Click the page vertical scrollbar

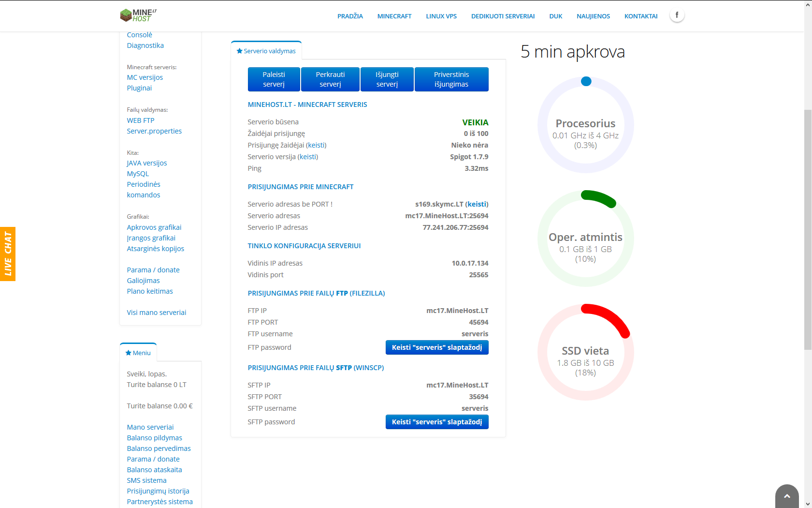(808, 230)
